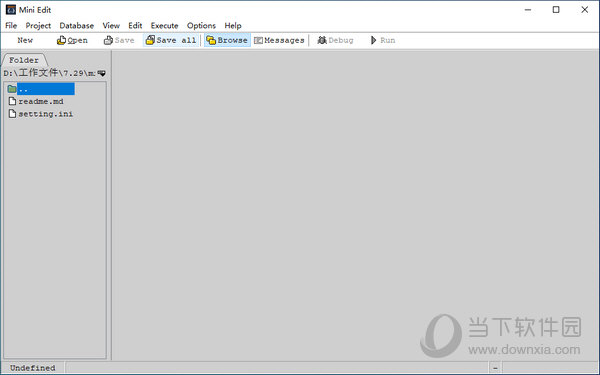Click the New toolbar button
The width and height of the screenshot is (600, 375).
[x=24, y=40]
